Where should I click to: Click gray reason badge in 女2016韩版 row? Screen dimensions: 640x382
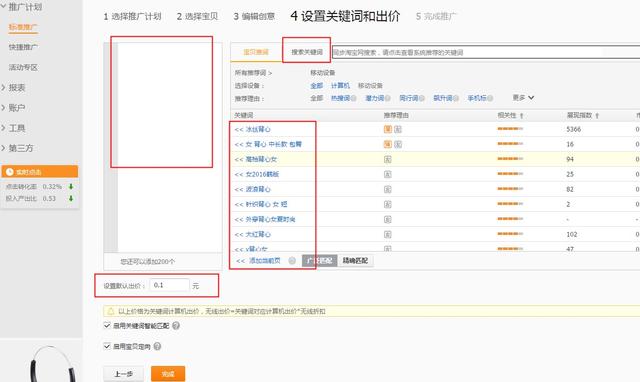(388, 174)
